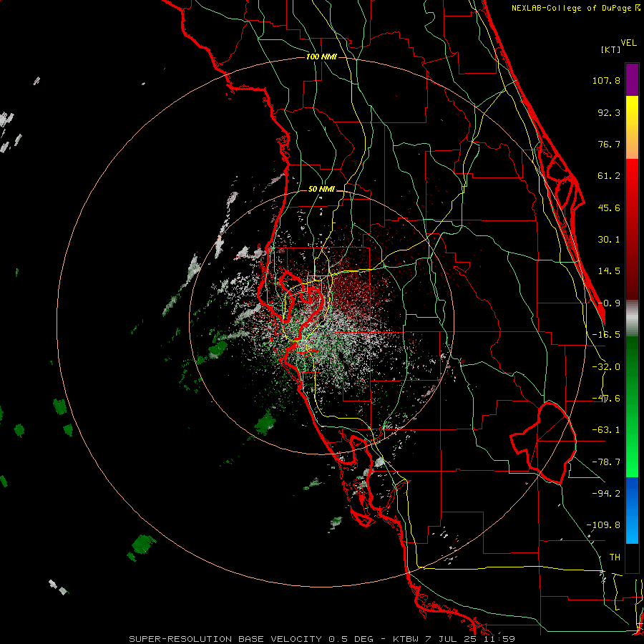Click the -63.1 velocity legend value
The height and width of the screenshot is (644, 644).
606,430
